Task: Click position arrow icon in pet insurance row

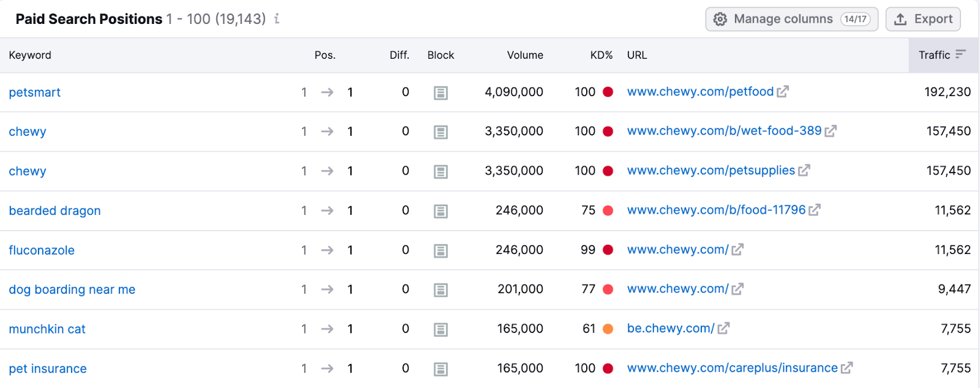Action: (x=327, y=368)
